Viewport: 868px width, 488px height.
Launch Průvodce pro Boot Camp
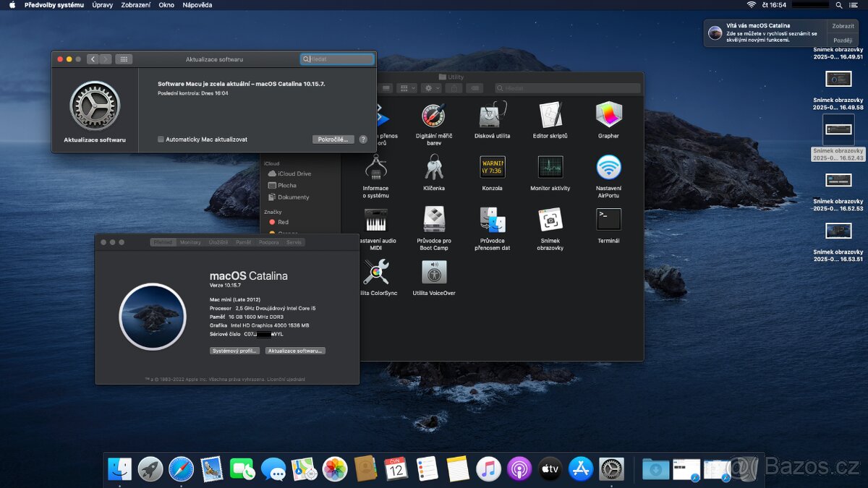click(x=433, y=220)
